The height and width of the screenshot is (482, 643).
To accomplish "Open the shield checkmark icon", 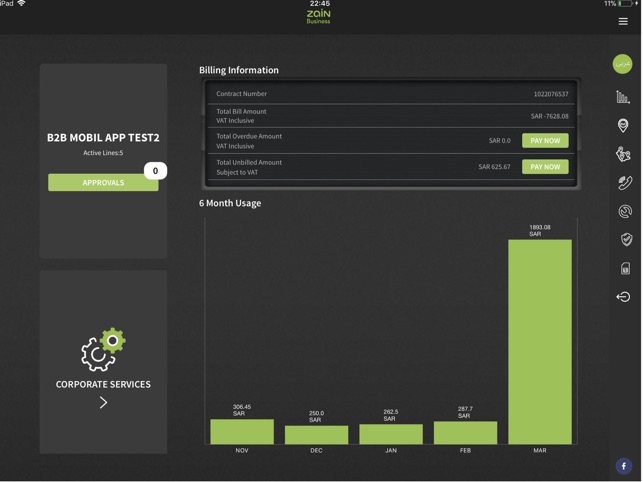I will [626, 239].
